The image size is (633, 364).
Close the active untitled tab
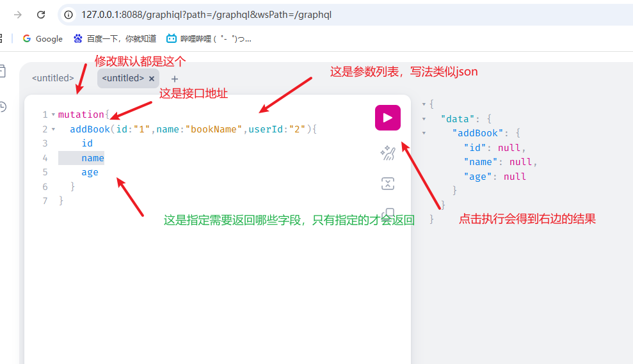[x=152, y=79]
